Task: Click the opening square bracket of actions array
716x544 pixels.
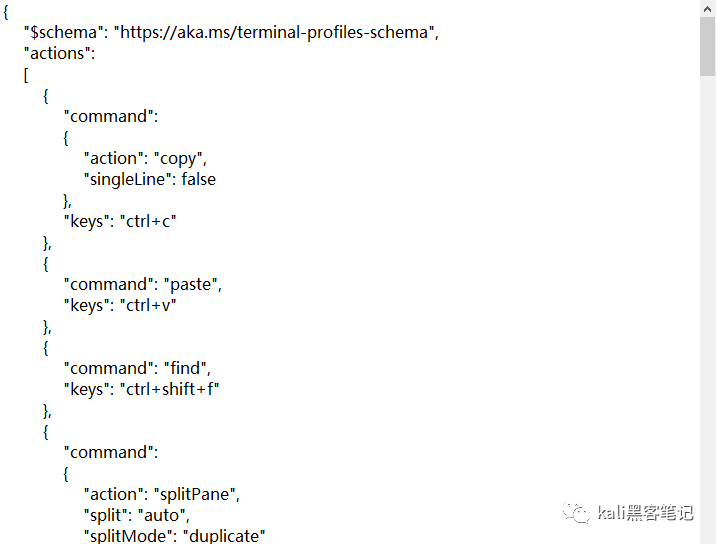Action: [26, 75]
